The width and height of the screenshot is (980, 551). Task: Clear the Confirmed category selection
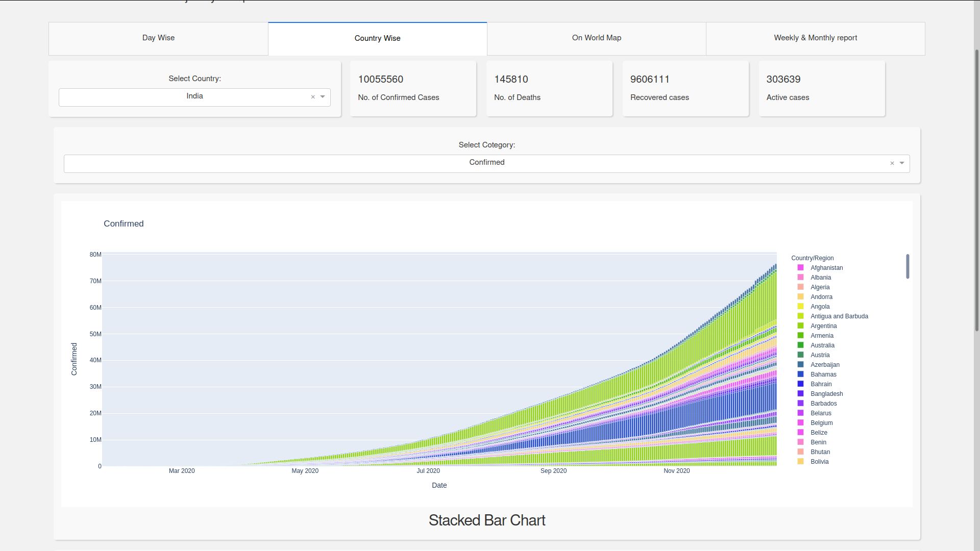(x=892, y=163)
